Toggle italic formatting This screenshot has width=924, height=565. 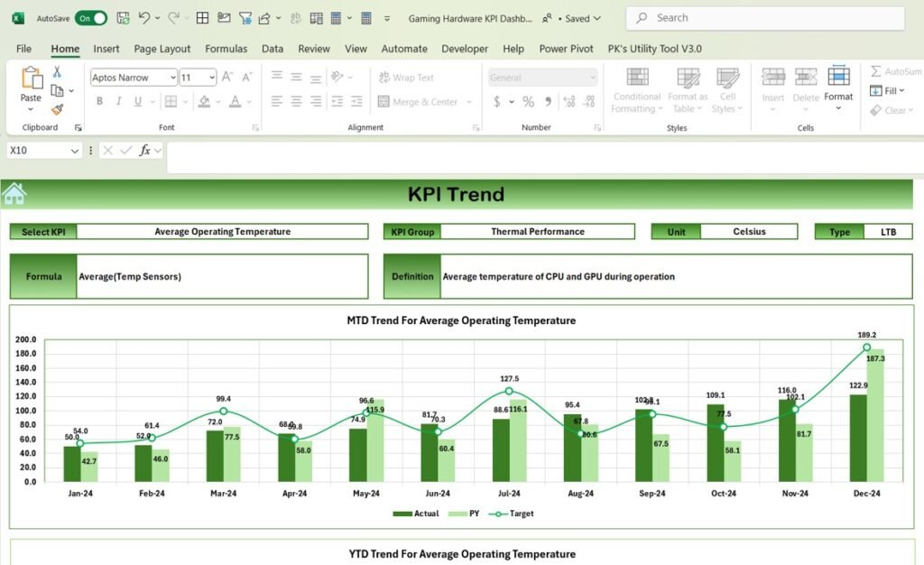point(117,101)
